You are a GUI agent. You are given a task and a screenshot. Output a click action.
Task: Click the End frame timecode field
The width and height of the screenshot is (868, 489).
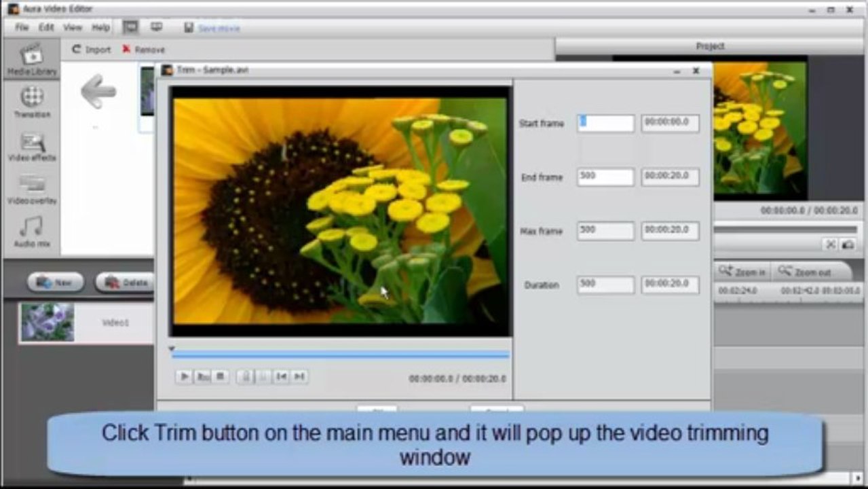[670, 177]
